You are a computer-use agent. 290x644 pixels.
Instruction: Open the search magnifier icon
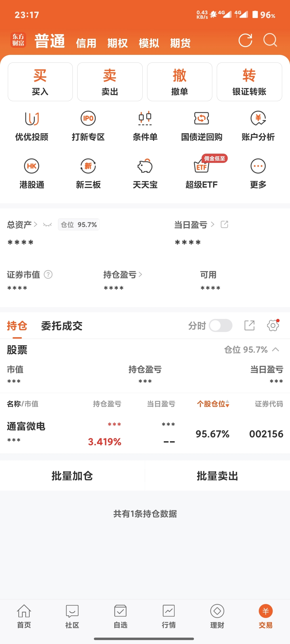click(x=270, y=40)
